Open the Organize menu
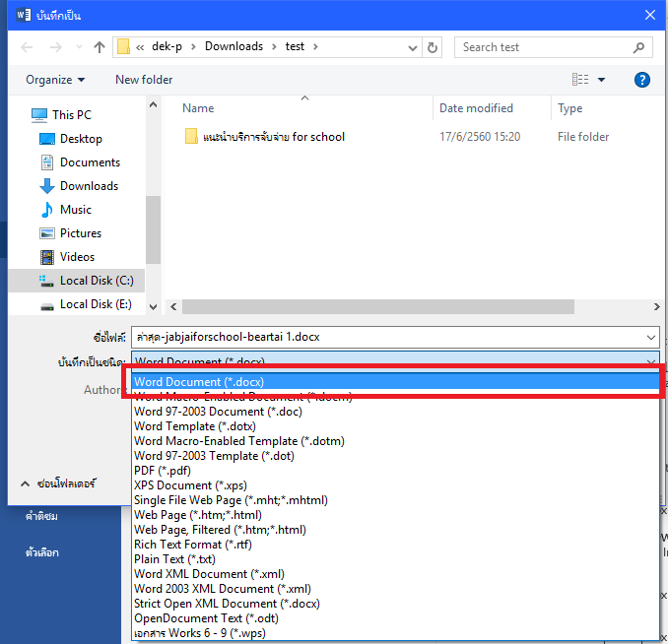 point(55,80)
